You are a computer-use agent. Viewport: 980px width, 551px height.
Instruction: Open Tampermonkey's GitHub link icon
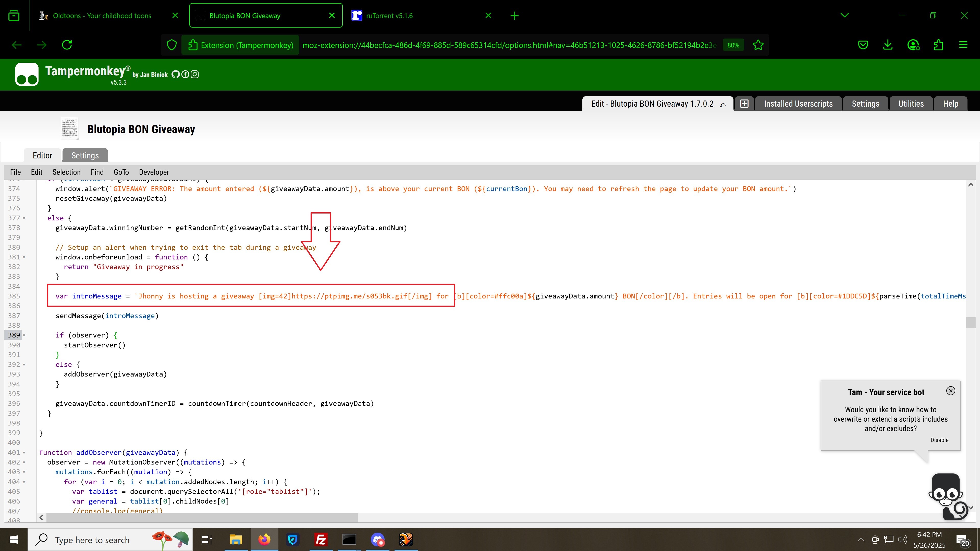(175, 74)
